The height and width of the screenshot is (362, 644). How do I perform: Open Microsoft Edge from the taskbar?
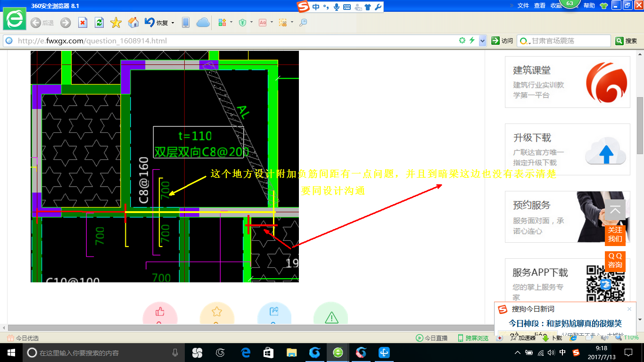click(x=245, y=353)
